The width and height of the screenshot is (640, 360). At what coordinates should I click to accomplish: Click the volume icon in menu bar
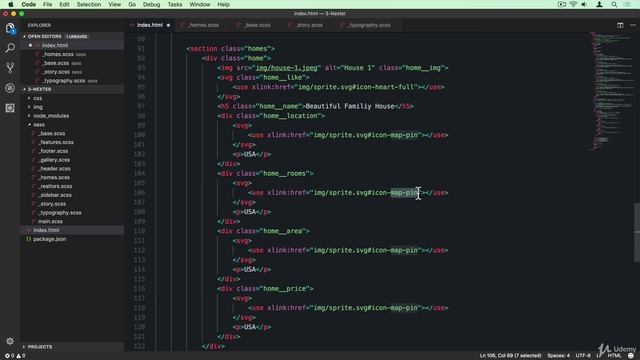point(584,4)
